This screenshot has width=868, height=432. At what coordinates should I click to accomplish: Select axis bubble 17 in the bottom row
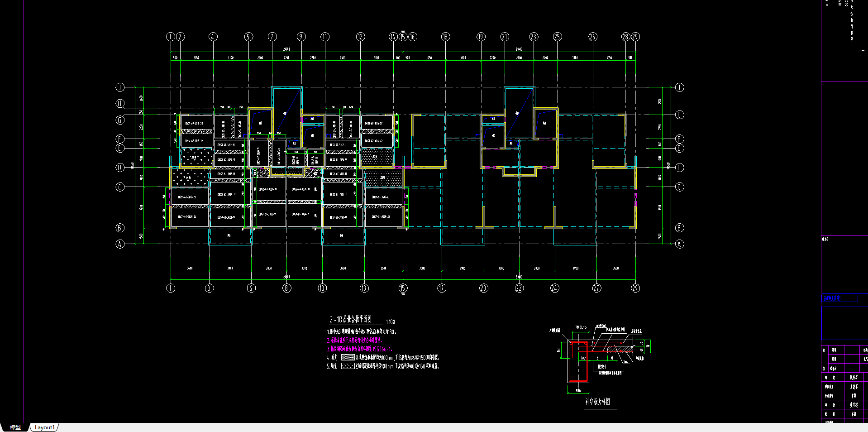click(x=442, y=288)
